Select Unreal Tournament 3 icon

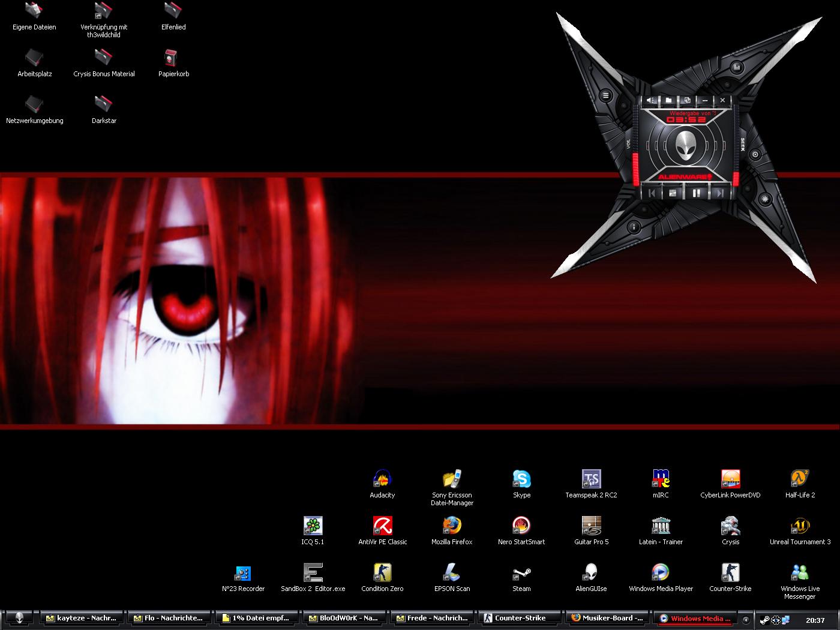[x=800, y=530]
